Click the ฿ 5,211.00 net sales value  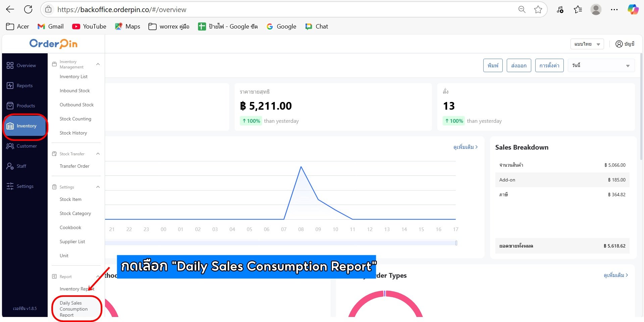[266, 106]
